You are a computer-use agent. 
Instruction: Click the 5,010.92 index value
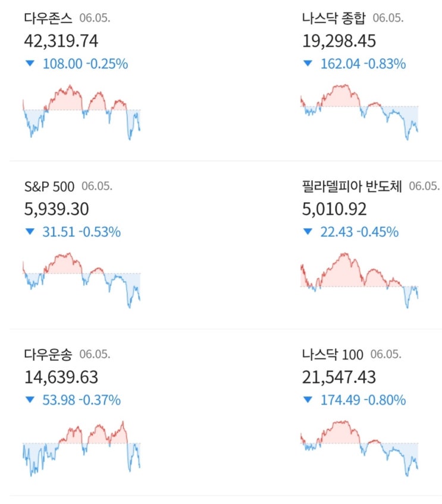(x=334, y=209)
